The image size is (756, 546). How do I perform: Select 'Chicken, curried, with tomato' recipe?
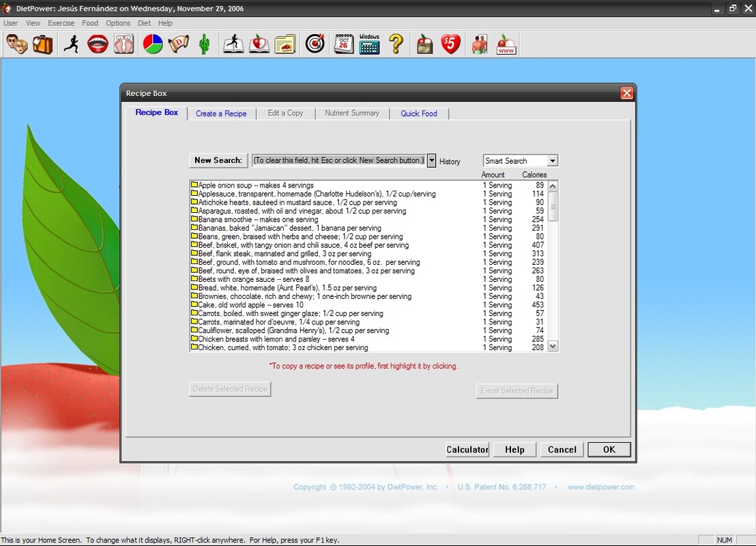(368, 347)
